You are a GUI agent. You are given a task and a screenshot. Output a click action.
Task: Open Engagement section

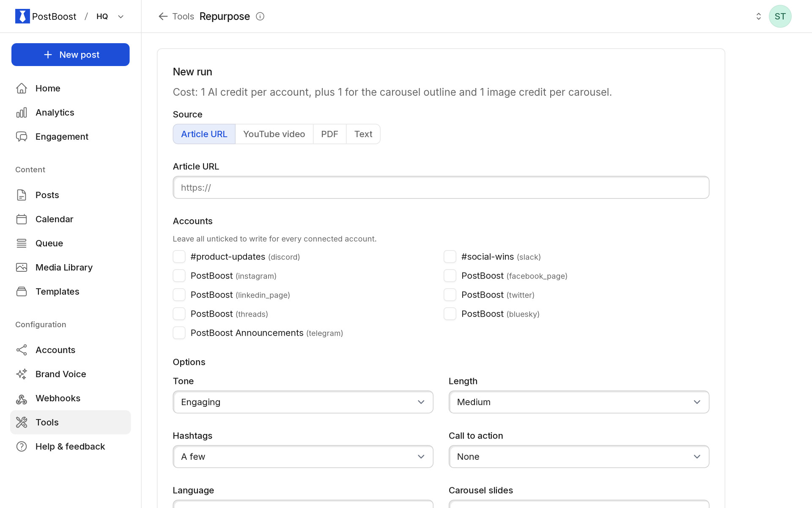point(71,136)
